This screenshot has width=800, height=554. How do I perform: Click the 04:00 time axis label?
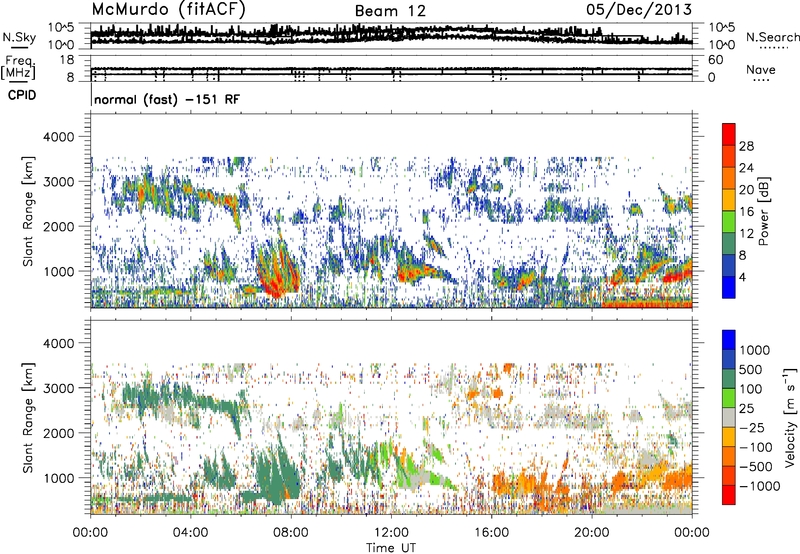pyautogui.click(x=190, y=533)
